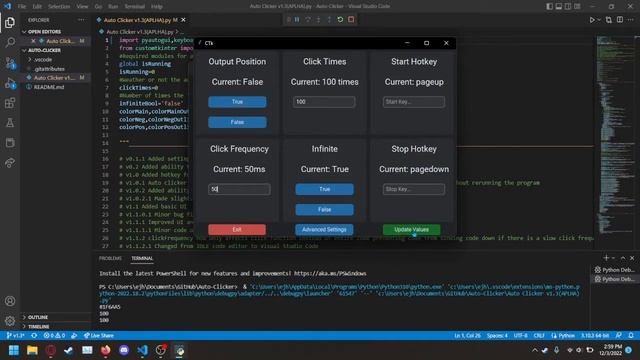Focus the Click Frequency input field
Image resolution: width=640 pixels, height=360 pixels.
click(x=239, y=189)
